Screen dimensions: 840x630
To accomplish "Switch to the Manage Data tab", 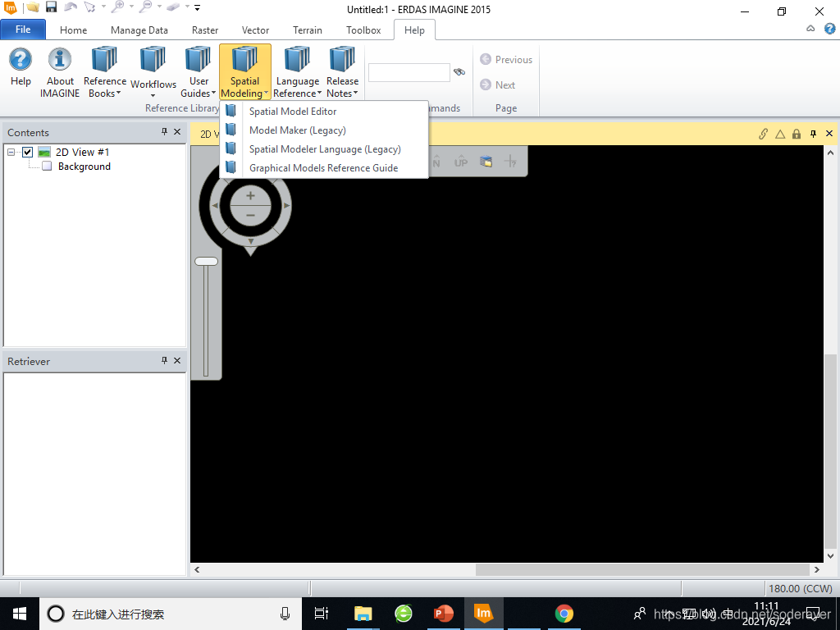I will coord(139,30).
